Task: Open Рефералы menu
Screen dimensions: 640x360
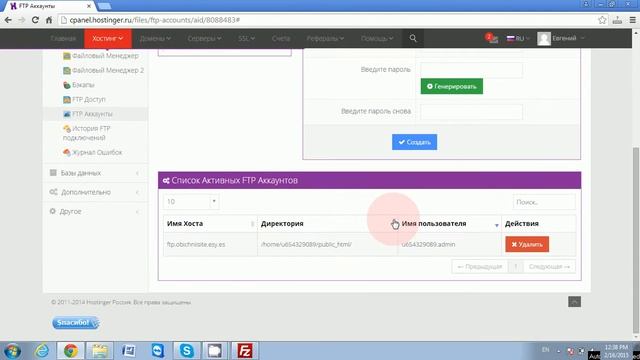Action: 325,38
